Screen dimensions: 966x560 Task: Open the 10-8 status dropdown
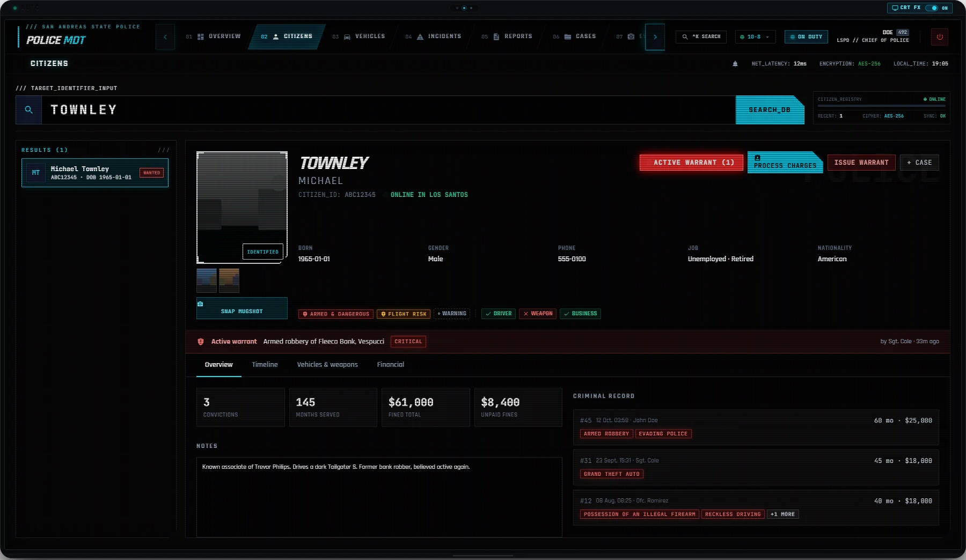coord(755,37)
